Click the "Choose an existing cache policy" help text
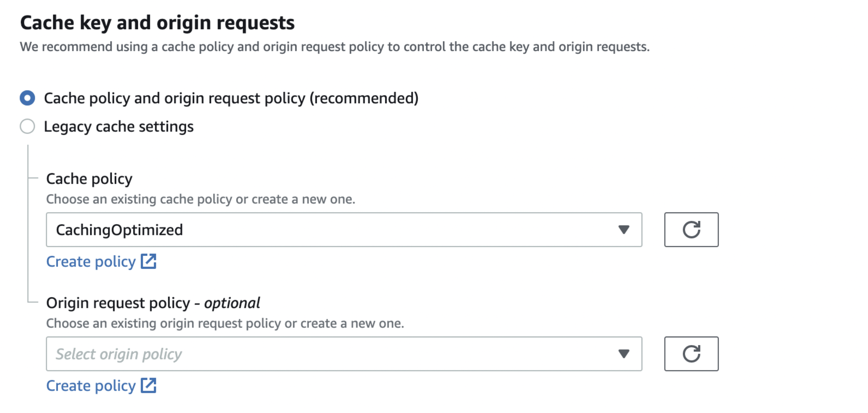The image size is (868, 413). (x=200, y=199)
